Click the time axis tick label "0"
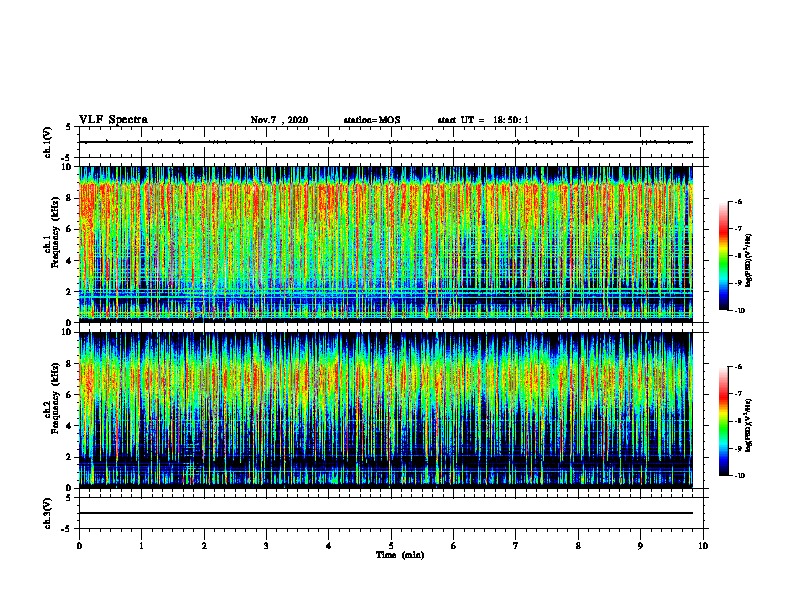The height and width of the screenshot is (612, 792). coord(79,546)
